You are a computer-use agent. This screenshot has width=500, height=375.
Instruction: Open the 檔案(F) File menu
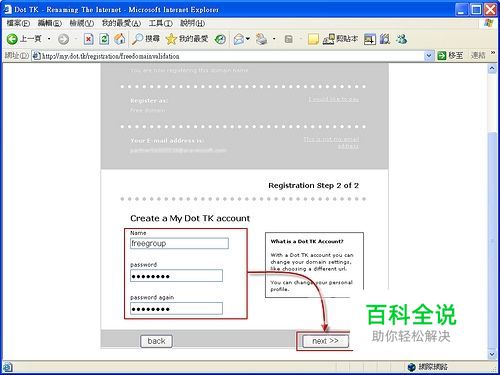click(x=18, y=23)
